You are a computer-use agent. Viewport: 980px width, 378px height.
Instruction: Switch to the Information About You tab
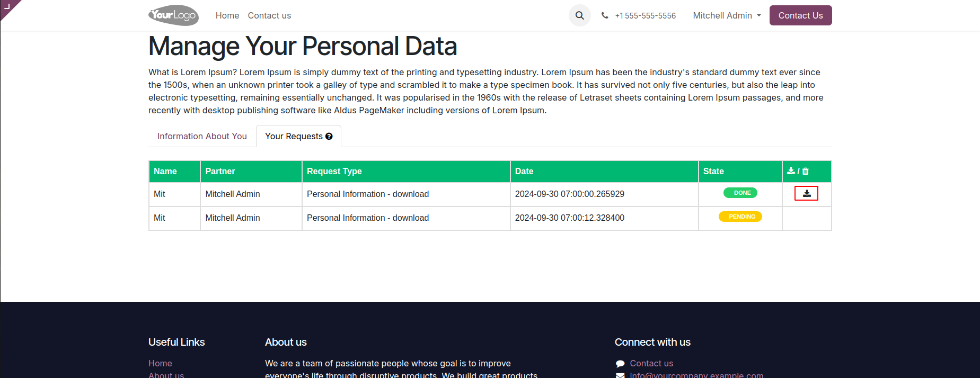(202, 137)
